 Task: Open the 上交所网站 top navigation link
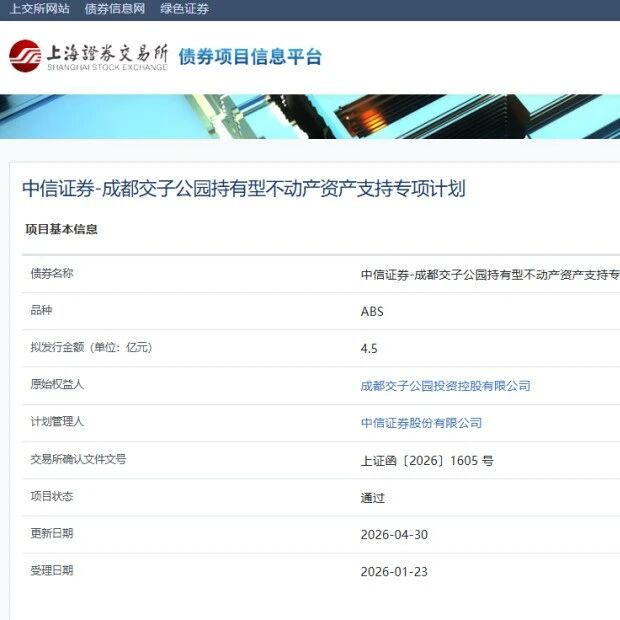40,9
